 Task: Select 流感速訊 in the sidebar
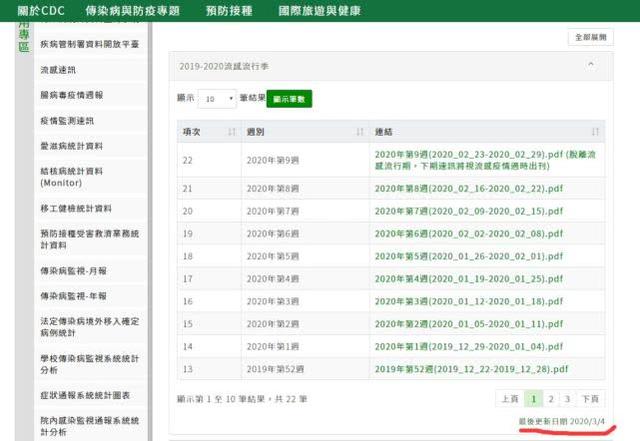point(58,70)
